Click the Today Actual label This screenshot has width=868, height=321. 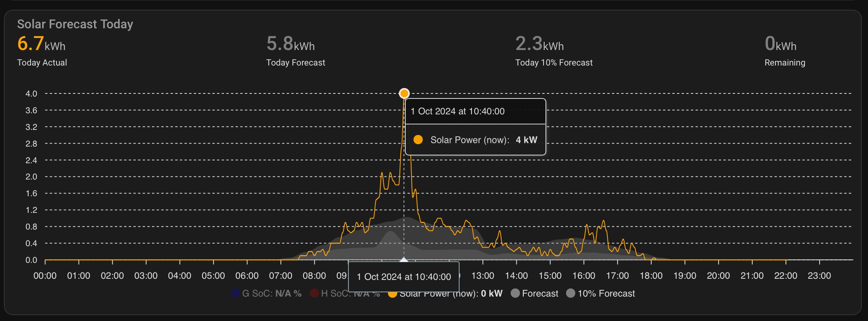[x=42, y=62]
